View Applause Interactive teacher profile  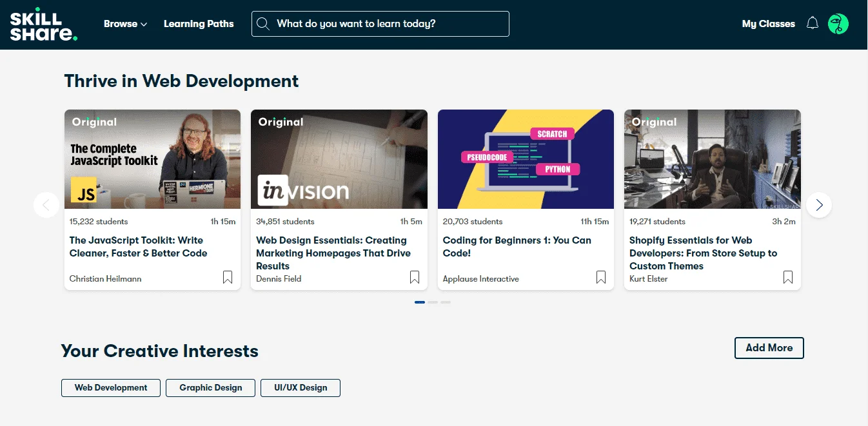(x=481, y=279)
